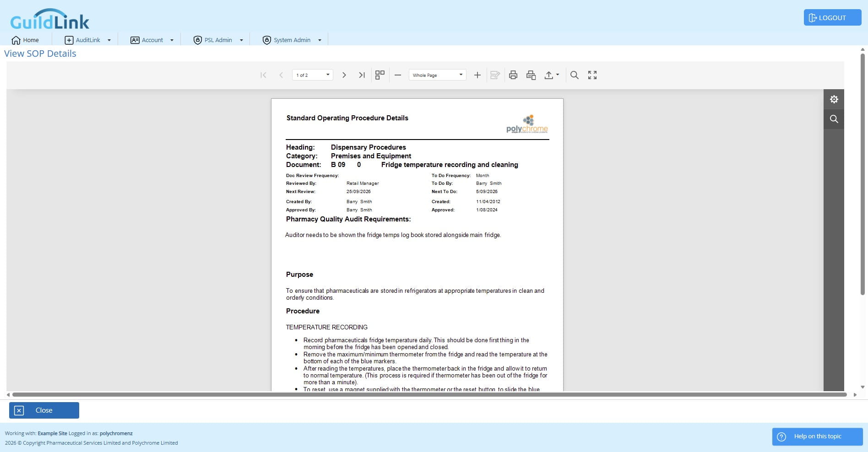
Task: Print current page icon
Action: tap(531, 75)
